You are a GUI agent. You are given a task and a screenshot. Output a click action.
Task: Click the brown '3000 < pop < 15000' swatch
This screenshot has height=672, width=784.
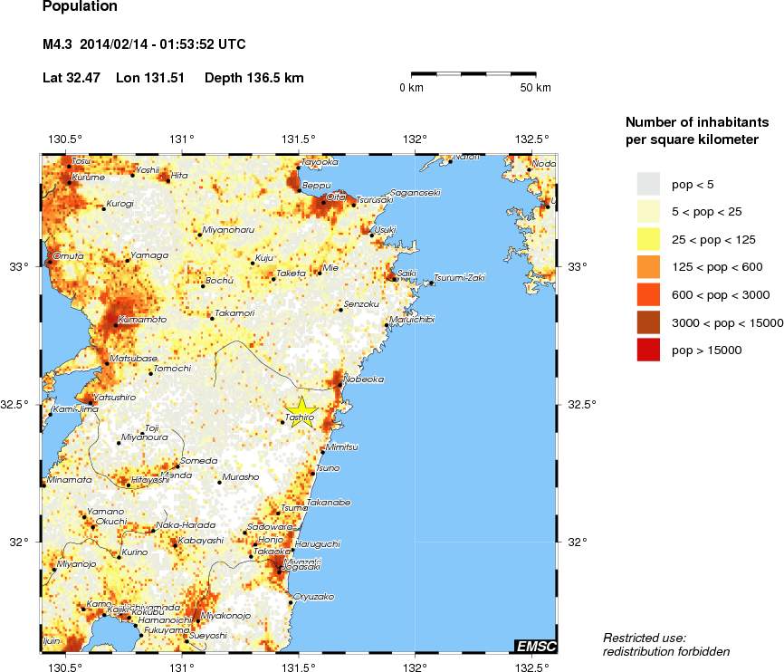[648, 322]
